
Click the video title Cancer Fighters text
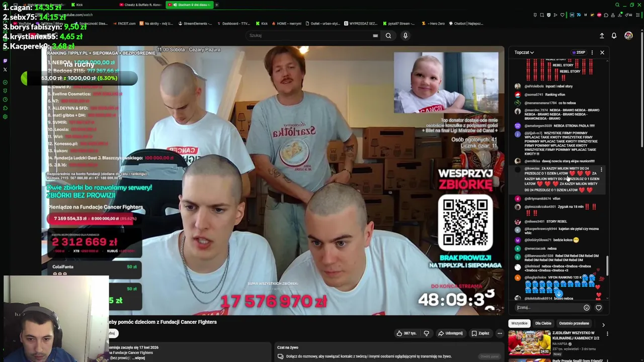click(x=164, y=322)
